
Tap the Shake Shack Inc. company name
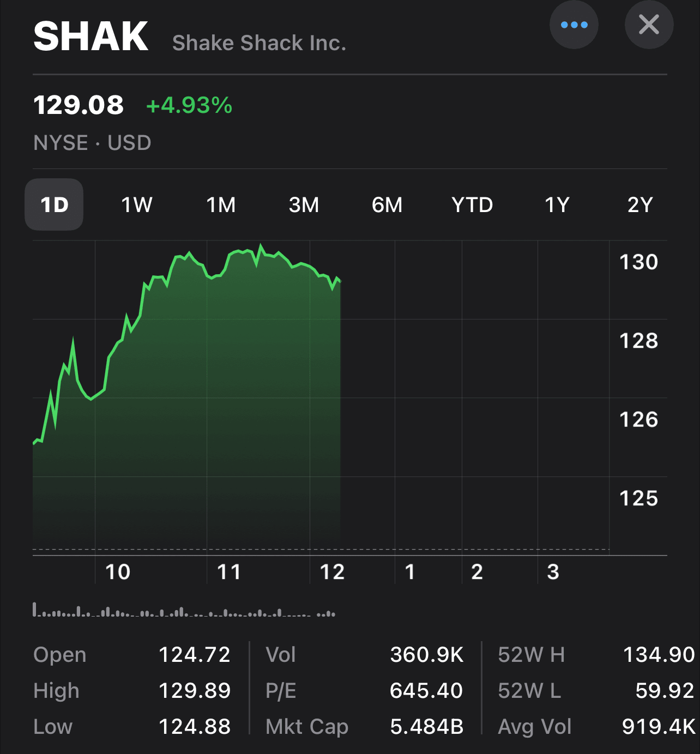(260, 43)
